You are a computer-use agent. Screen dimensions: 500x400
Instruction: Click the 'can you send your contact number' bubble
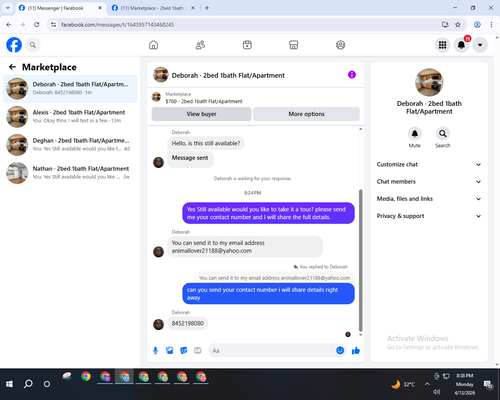click(x=268, y=294)
